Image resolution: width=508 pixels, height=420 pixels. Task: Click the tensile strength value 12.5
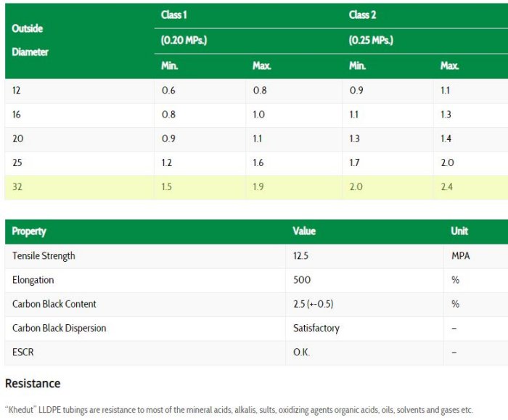302,256
